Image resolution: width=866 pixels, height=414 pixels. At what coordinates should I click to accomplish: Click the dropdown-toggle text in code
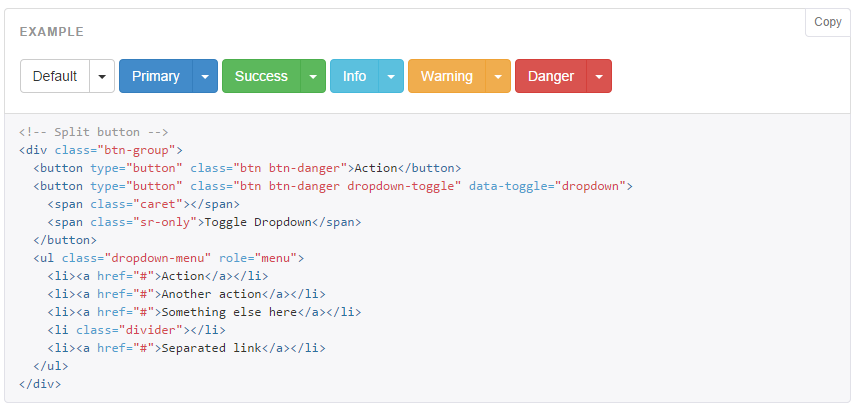pyautogui.click(x=404, y=186)
